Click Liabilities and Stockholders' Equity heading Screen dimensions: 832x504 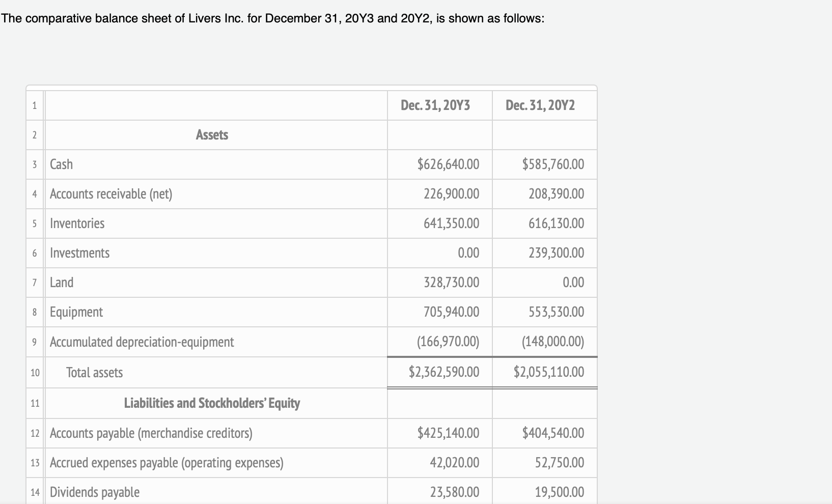(212, 403)
